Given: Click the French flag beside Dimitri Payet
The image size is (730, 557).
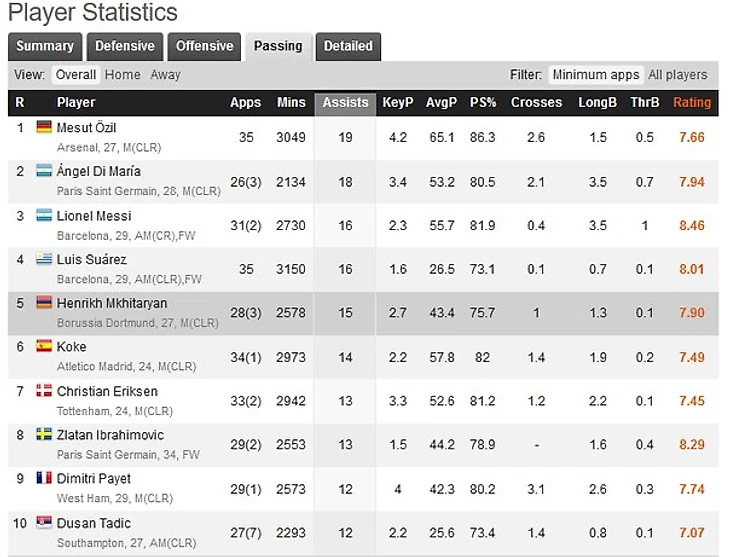Looking at the screenshot, I should tap(44, 479).
